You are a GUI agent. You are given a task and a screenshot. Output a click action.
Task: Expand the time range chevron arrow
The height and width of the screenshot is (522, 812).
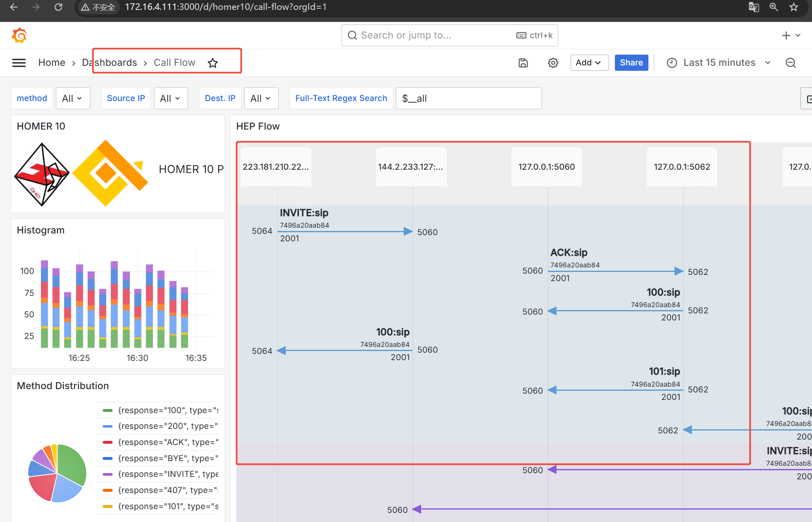[768, 63]
